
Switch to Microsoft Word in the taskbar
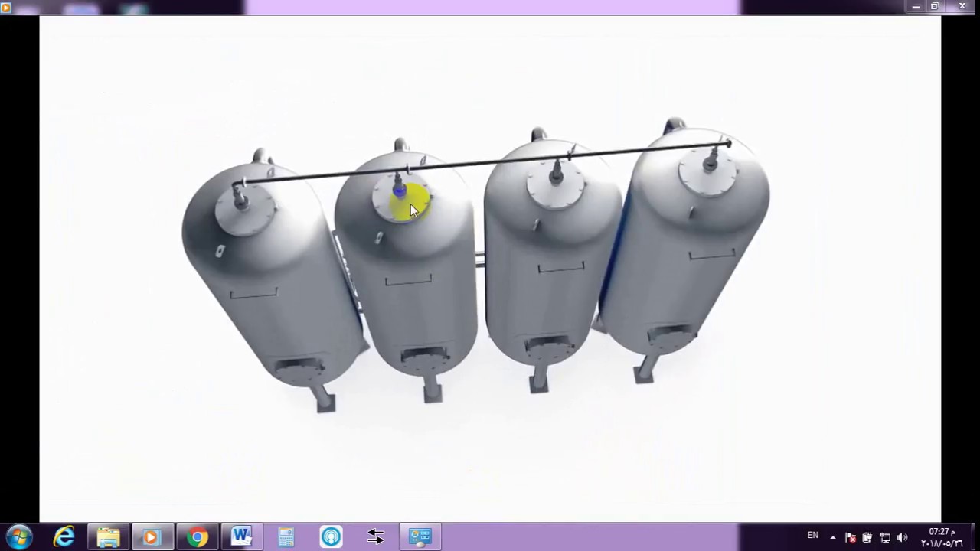[241, 537]
